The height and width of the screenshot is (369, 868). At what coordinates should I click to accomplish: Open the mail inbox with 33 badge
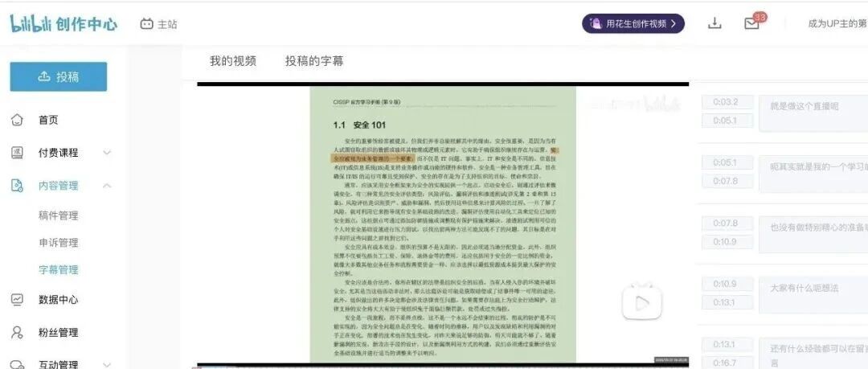point(751,24)
